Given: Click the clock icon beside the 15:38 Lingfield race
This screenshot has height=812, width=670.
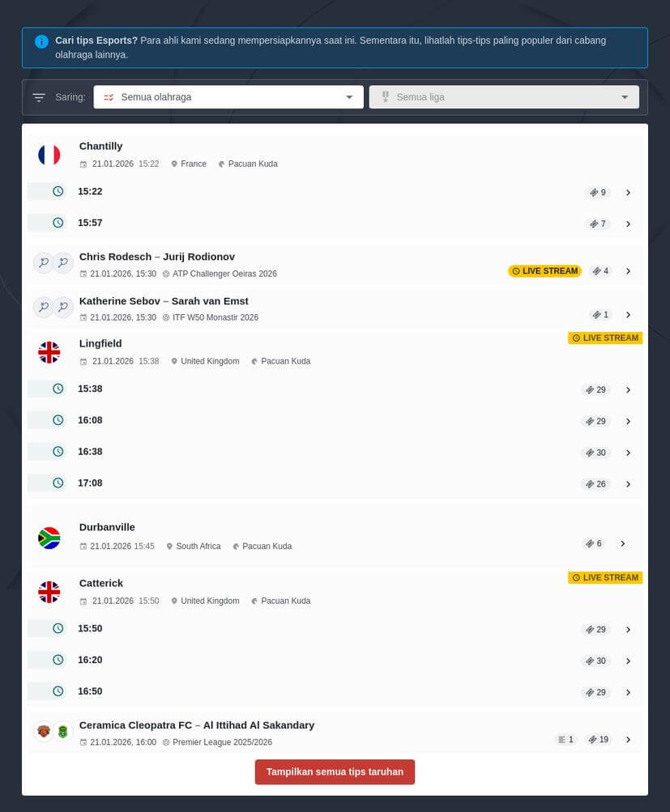Looking at the screenshot, I should [x=58, y=389].
